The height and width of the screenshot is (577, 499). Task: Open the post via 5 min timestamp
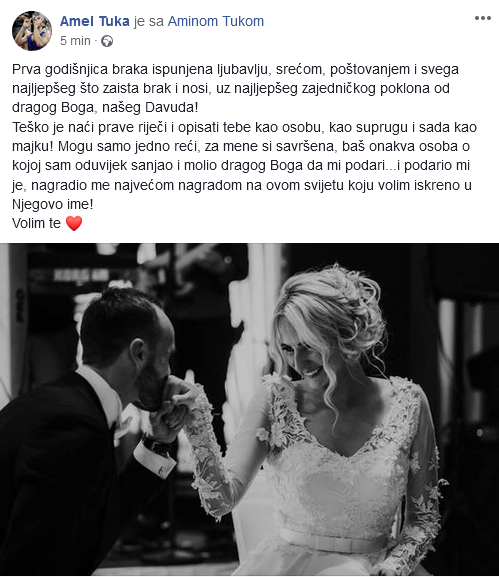[75, 40]
